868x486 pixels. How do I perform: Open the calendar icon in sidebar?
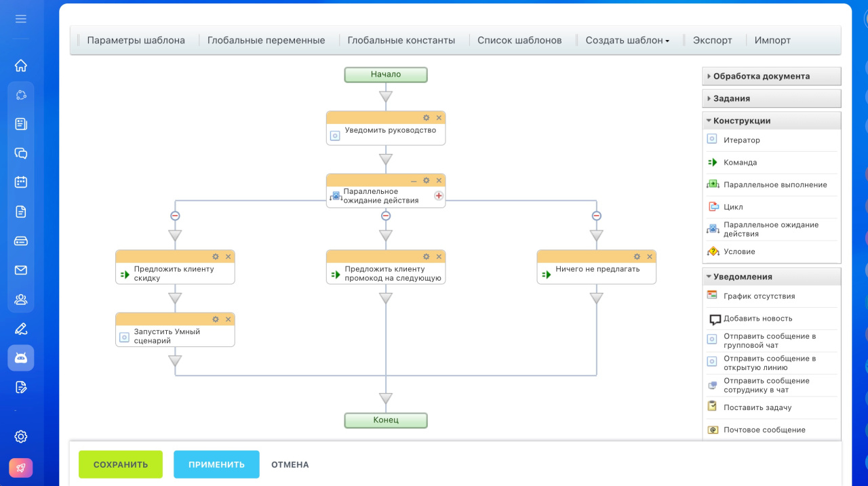[x=21, y=182]
